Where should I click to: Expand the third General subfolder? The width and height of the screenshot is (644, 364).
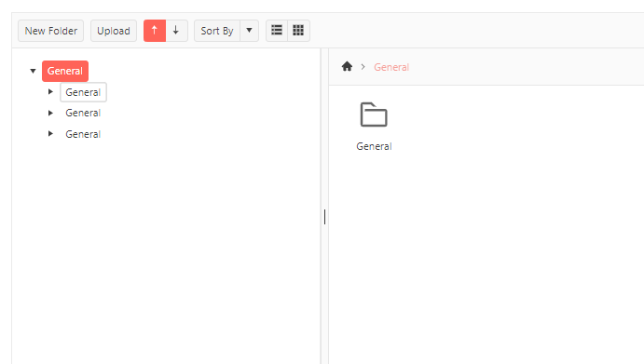(50, 134)
